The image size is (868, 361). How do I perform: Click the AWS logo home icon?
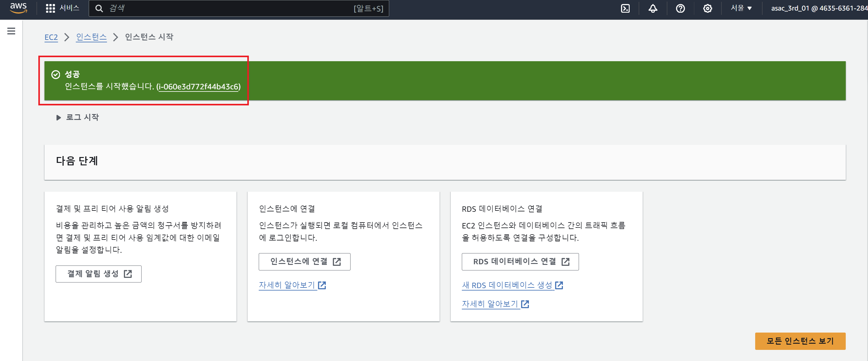pos(18,8)
